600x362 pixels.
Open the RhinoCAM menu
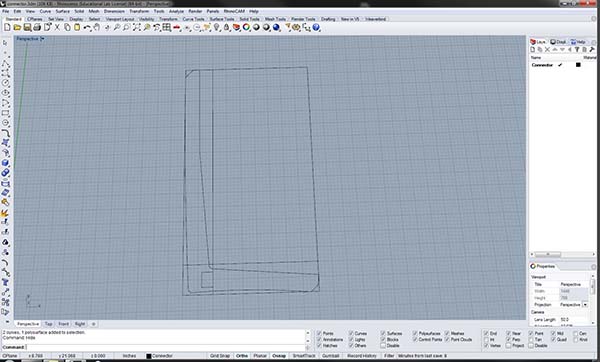tap(234, 11)
